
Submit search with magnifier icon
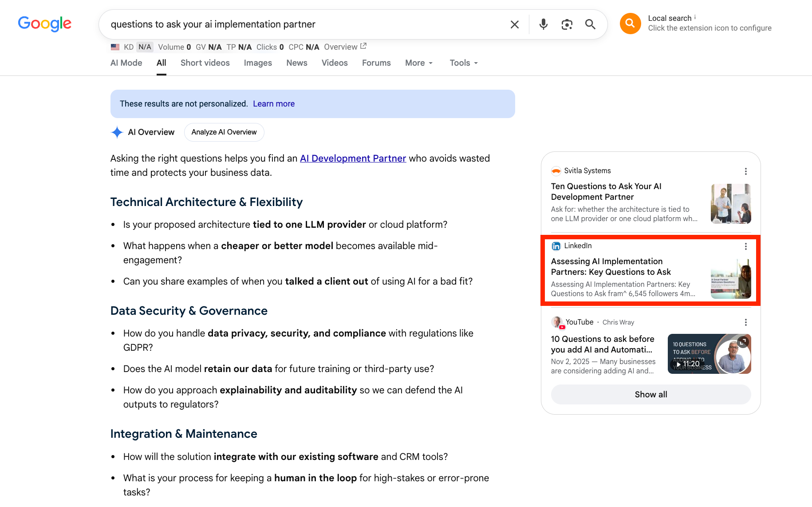point(590,24)
